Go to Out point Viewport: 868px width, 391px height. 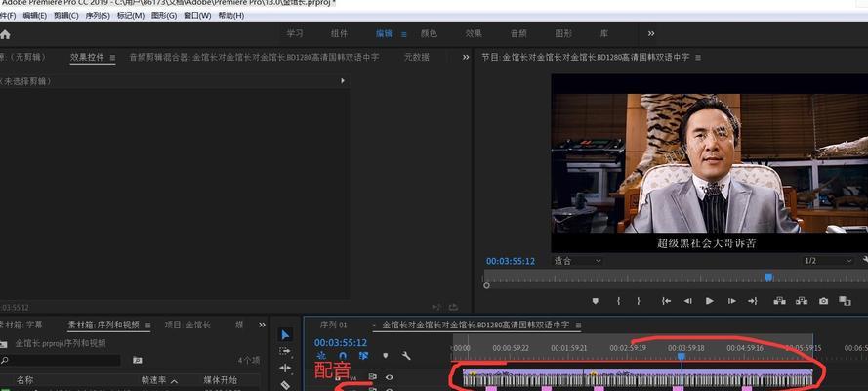pos(753,301)
